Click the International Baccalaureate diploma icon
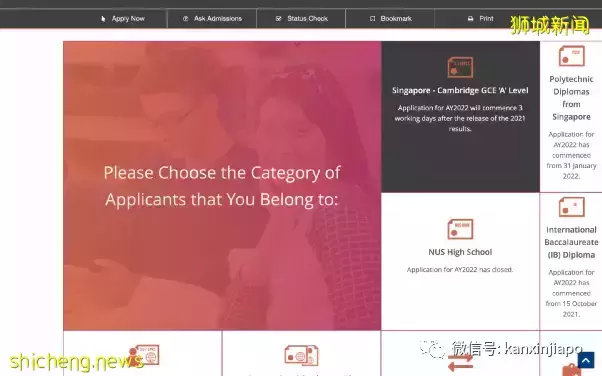 click(571, 207)
